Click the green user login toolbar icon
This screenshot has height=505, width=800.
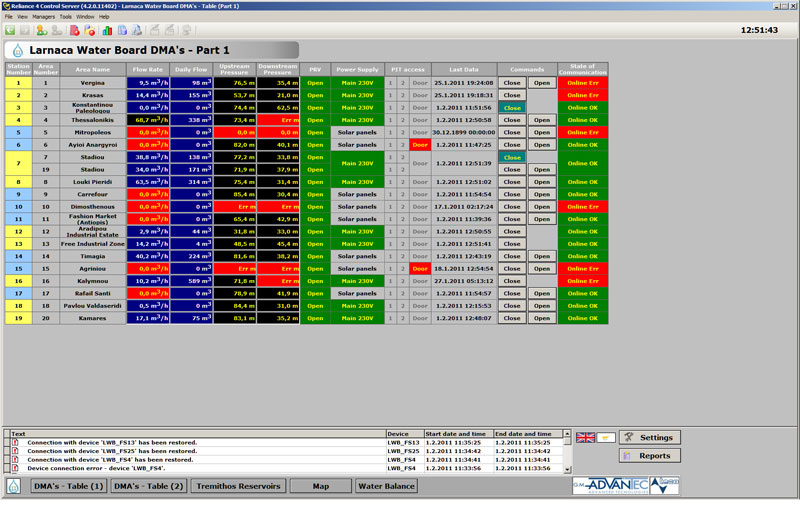tap(42, 30)
